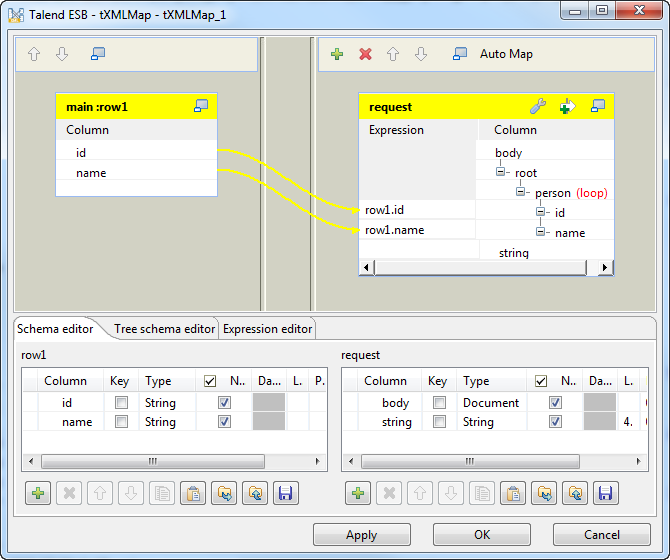Click the green plus add-output icon in top toolbar
Image resolution: width=670 pixels, height=560 pixels.
[x=337, y=54]
